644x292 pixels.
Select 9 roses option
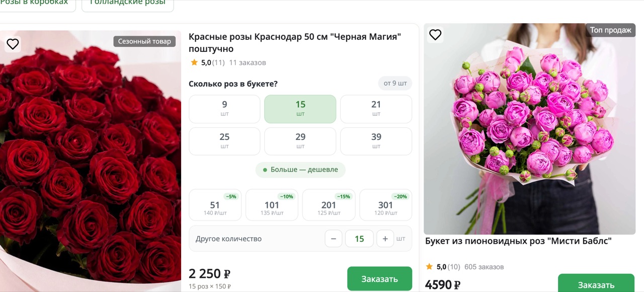pos(224,109)
